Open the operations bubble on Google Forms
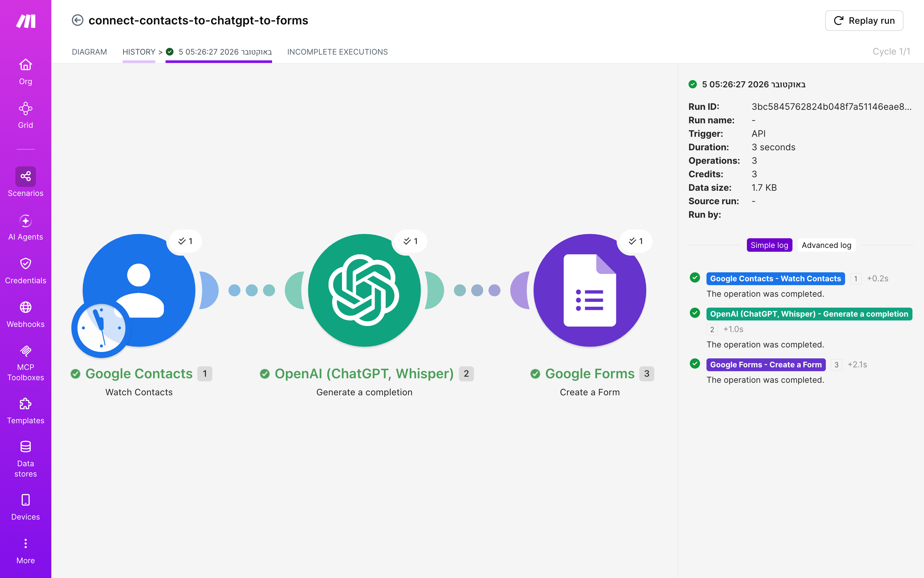Viewport: 924px width, 578px height. pos(636,241)
